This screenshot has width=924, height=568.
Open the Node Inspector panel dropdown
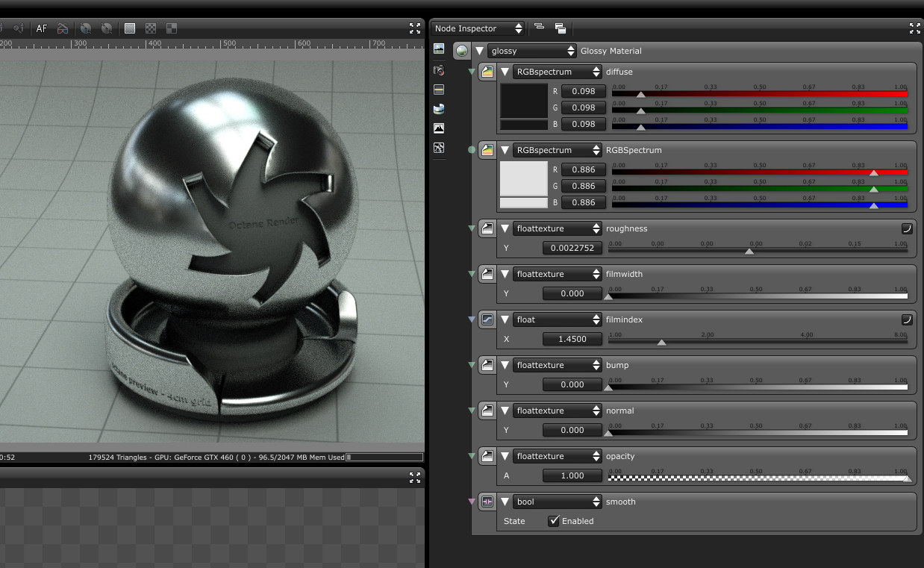(x=478, y=28)
